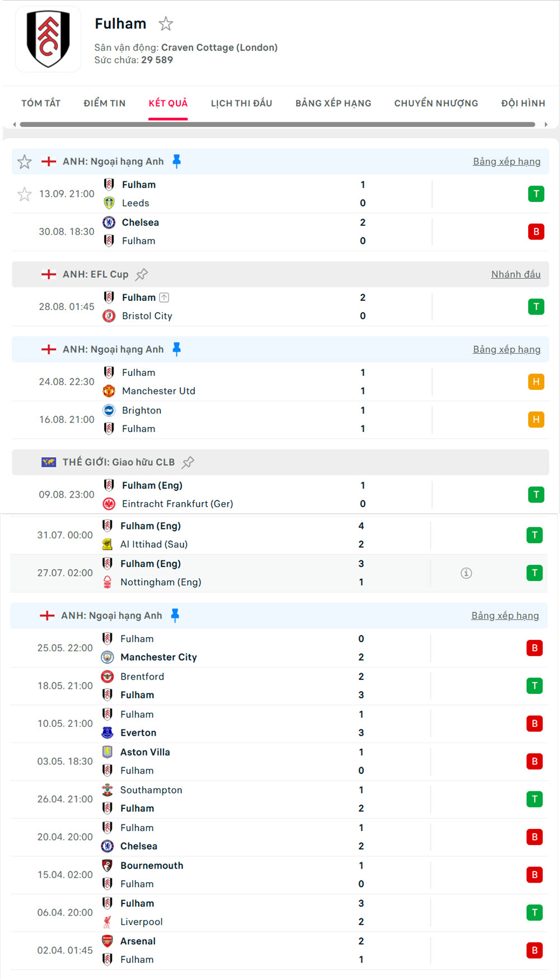Switch to the CHUYỂN NHƯỢNG tab
Viewport: 560px width, 979px height.
tap(436, 103)
